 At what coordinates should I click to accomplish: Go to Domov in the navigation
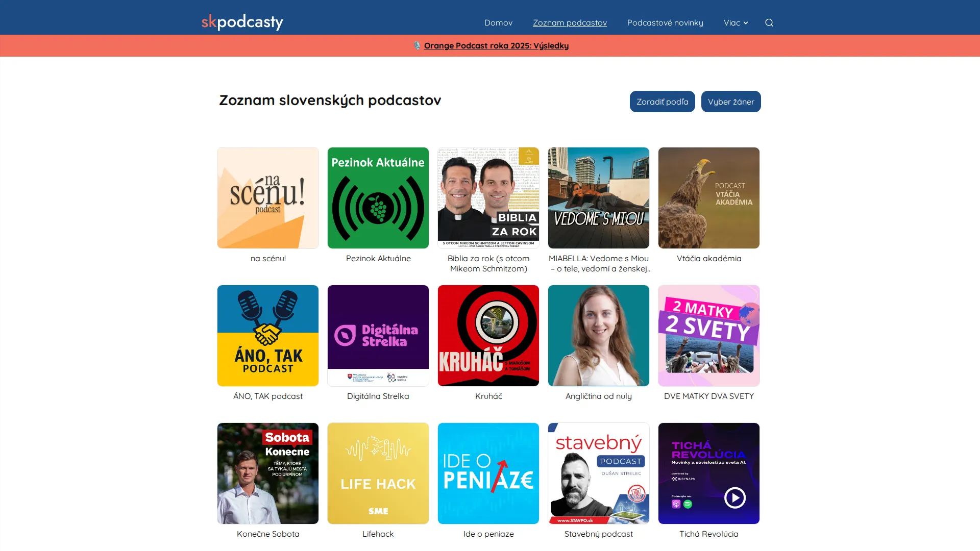(498, 22)
